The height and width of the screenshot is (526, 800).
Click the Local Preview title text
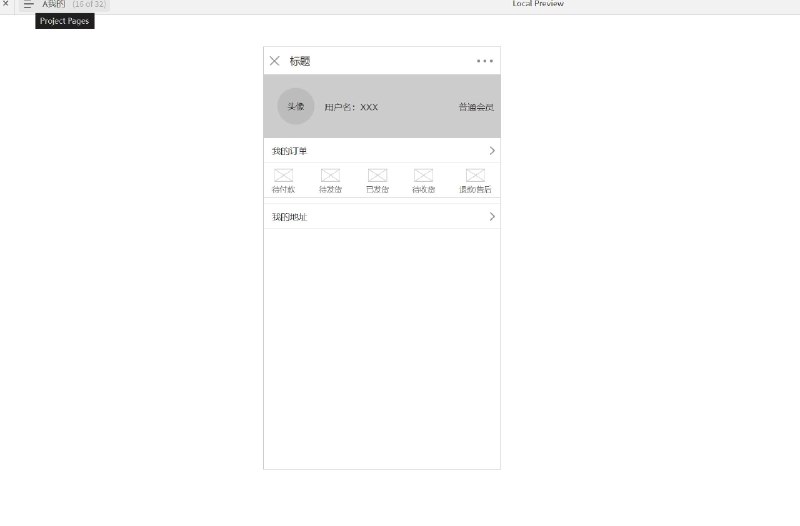pos(538,3)
